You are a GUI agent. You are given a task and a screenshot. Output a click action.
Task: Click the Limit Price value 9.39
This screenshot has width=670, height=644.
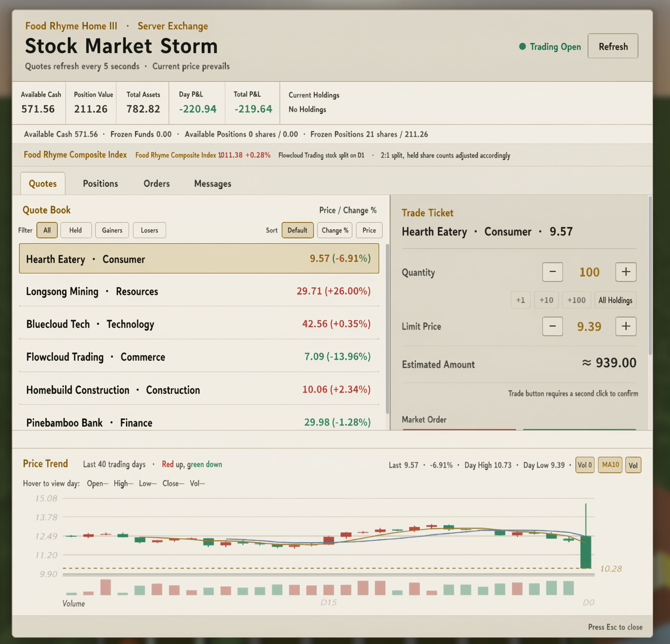(589, 326)
